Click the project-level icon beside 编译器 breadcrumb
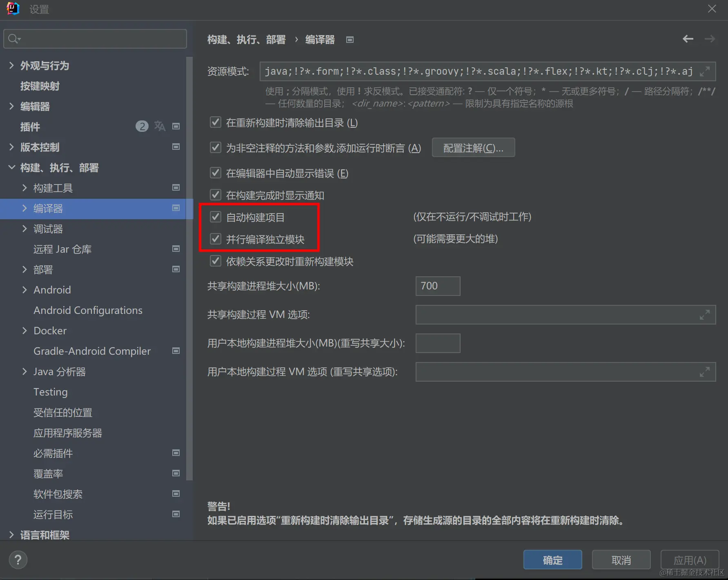 [x=350, y=40]
